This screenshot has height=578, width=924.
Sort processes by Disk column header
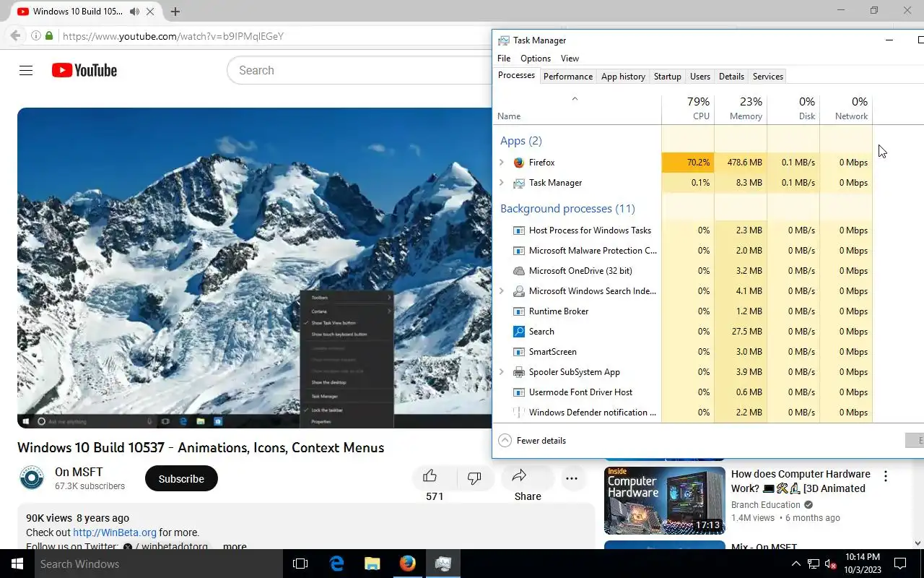pos(793,108)
